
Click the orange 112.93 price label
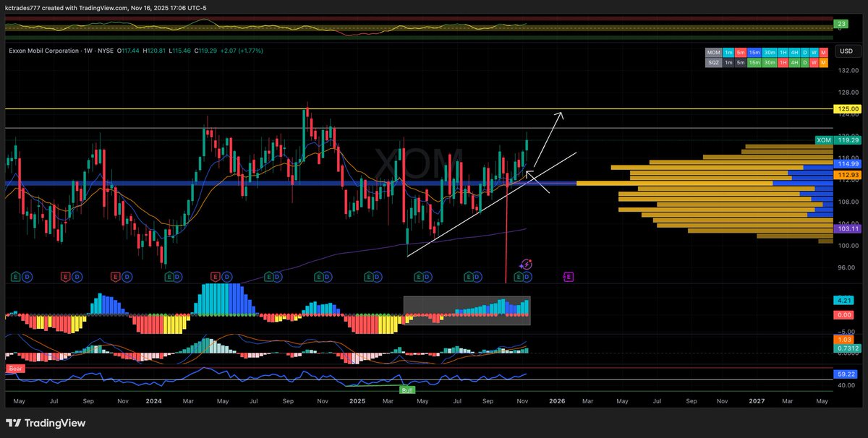pyautogui.click(x=847, y=174)
